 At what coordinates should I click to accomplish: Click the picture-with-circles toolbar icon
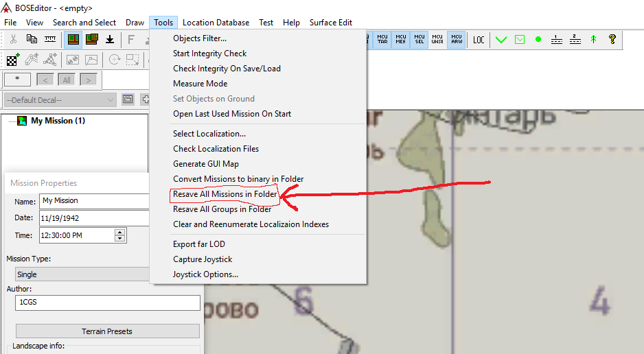coord(73,60)
